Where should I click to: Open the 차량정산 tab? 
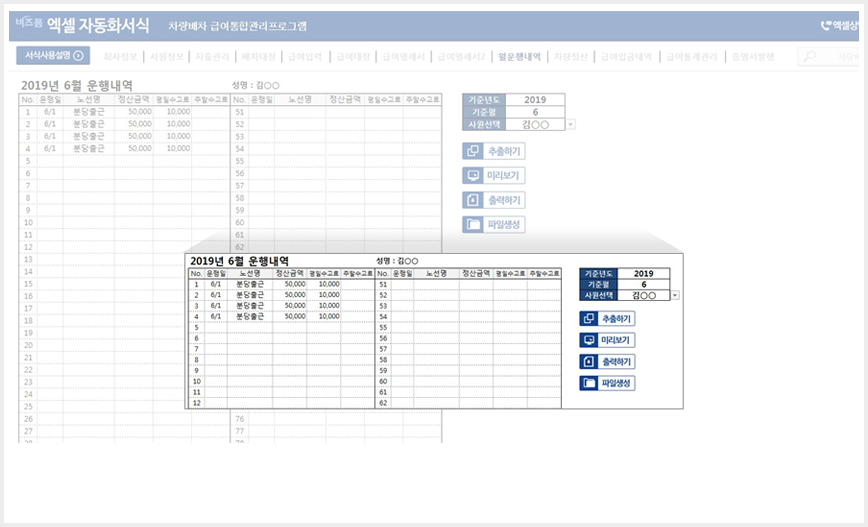(571, 56)
